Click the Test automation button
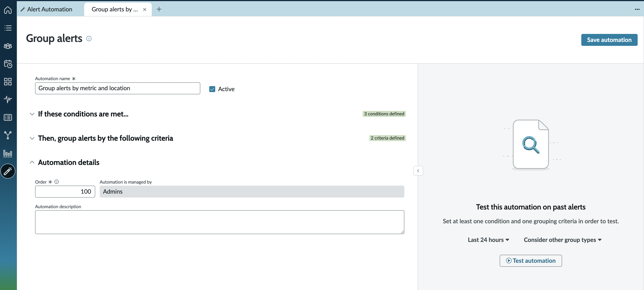Image resolution: width=644 pixels, height=290 pixels. point(531,261)
